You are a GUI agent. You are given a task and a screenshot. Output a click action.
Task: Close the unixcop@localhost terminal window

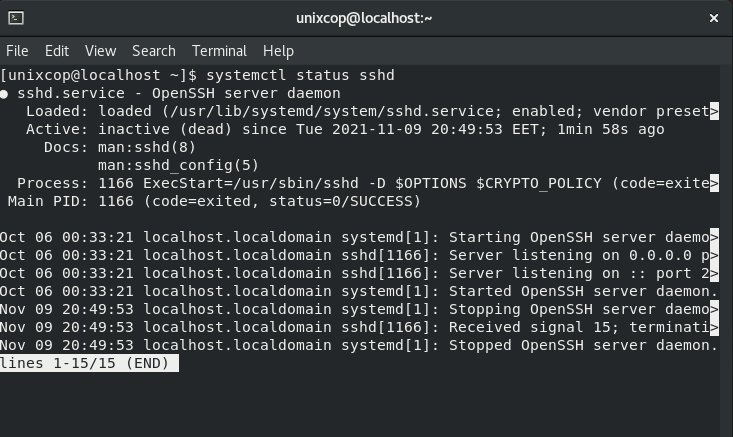tap(713, 18)
